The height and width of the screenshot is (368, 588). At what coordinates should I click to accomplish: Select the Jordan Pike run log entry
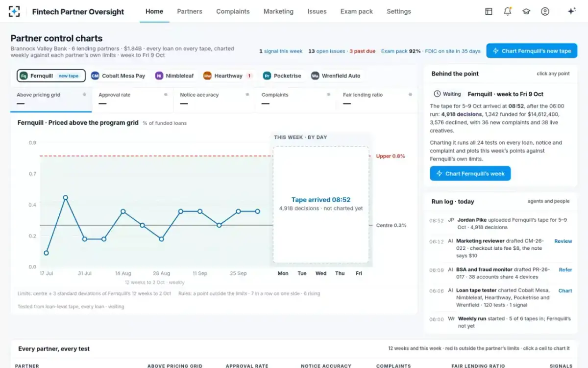[500, 224]
